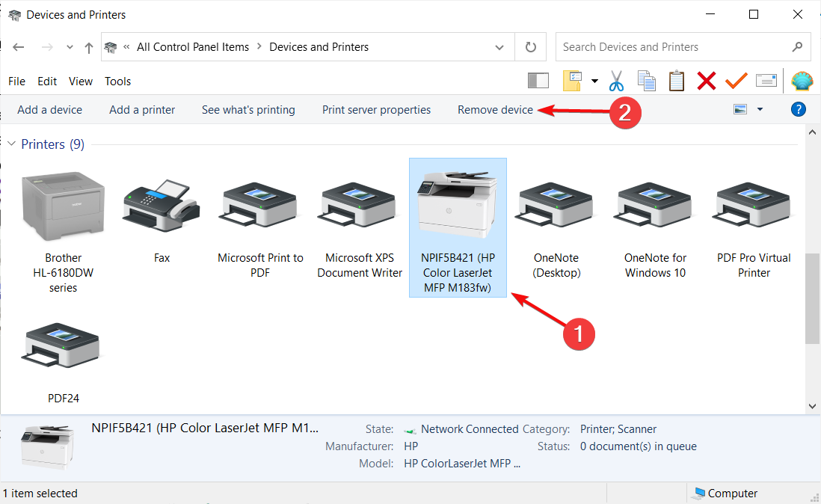Click the Paste clipboard icon

pos(677,81)
